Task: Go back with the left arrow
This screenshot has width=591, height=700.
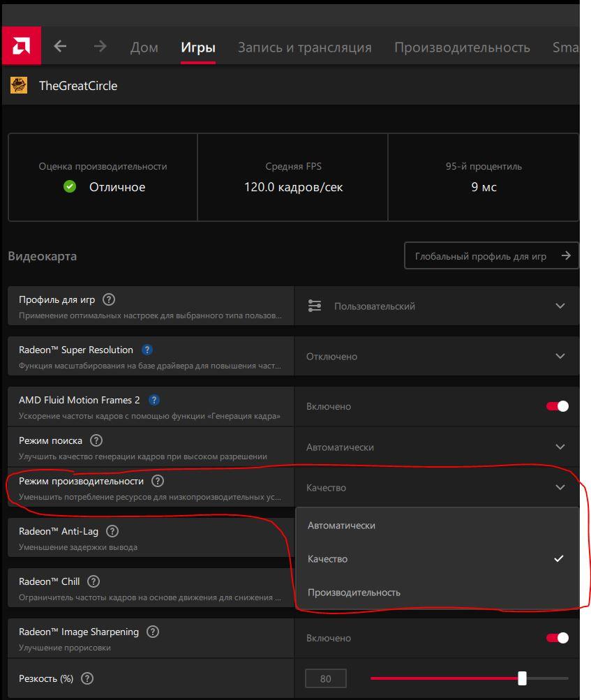Action: (x=60, y=46)
